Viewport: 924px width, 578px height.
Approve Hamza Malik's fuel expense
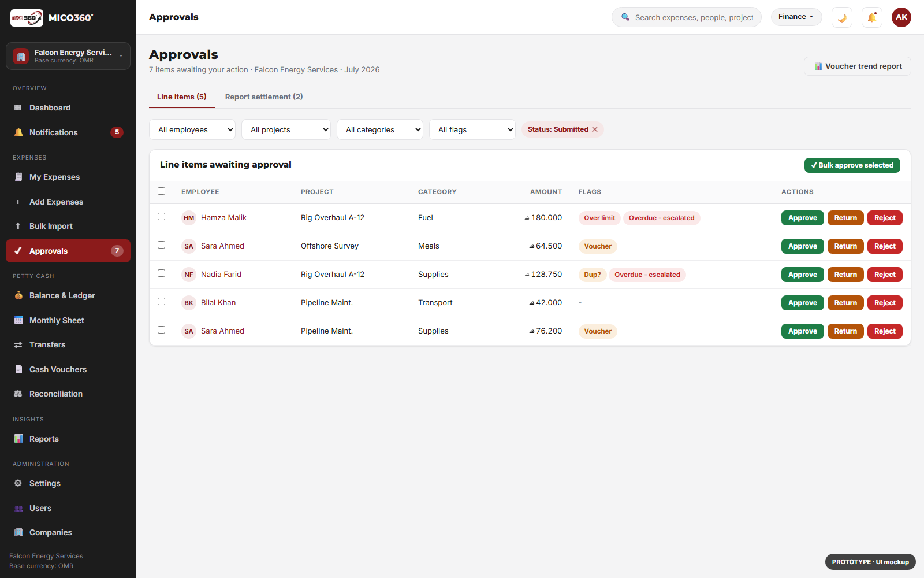click(x=803, y=218)
